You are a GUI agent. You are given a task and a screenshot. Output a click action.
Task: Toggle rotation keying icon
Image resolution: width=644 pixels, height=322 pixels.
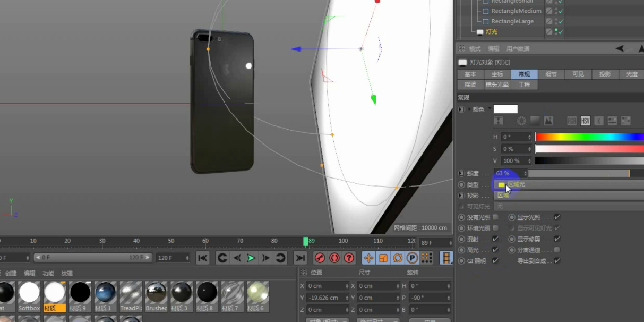pos(397,258)
